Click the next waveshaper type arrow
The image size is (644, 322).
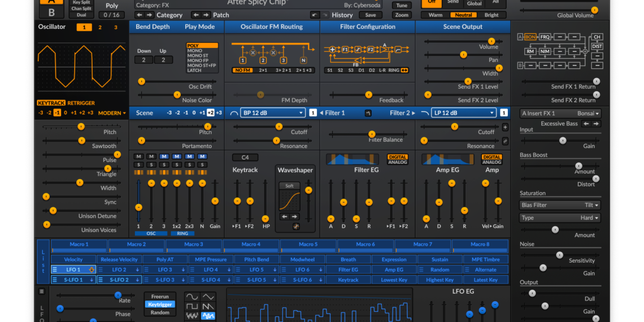(x=294, y=216)
